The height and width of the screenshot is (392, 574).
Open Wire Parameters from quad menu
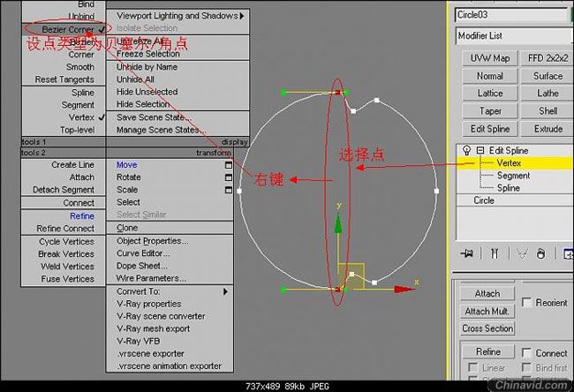(151, 278)
